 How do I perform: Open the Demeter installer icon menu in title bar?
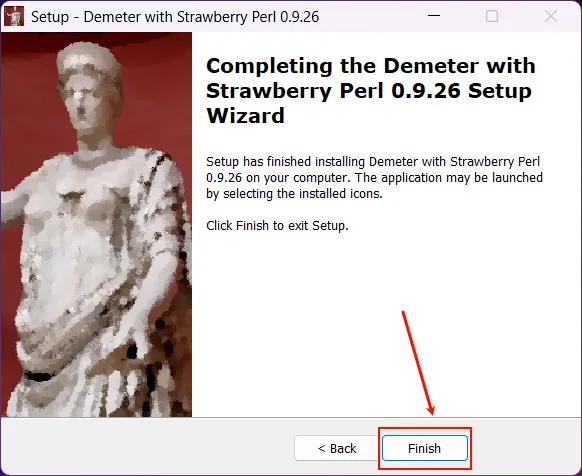[14, 16]
